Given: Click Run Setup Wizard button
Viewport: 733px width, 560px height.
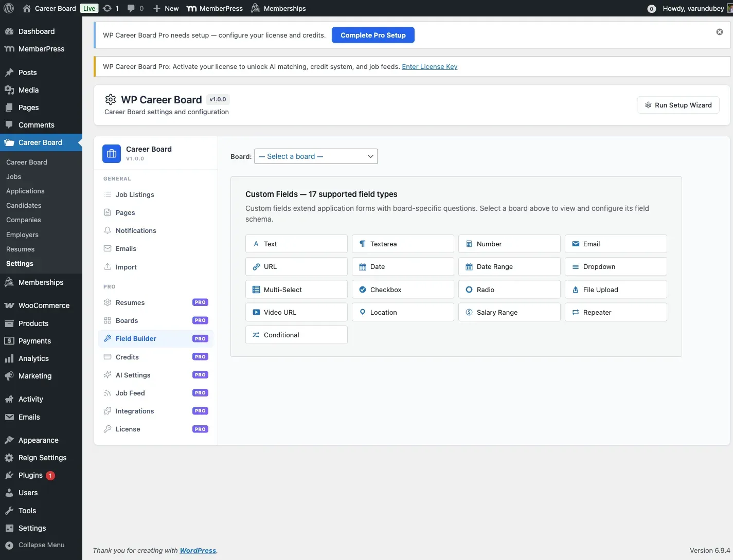Looking at the screenshot, I should point(678,105).
